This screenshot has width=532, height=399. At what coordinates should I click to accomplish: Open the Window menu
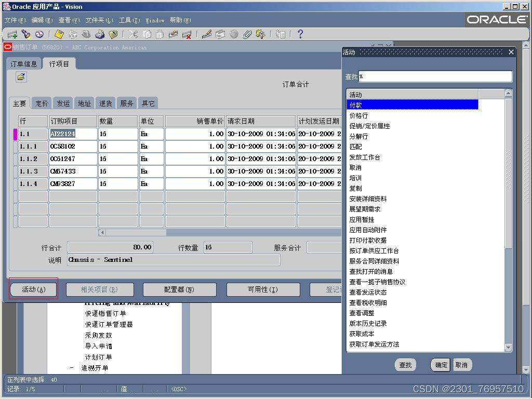point(155,21)
